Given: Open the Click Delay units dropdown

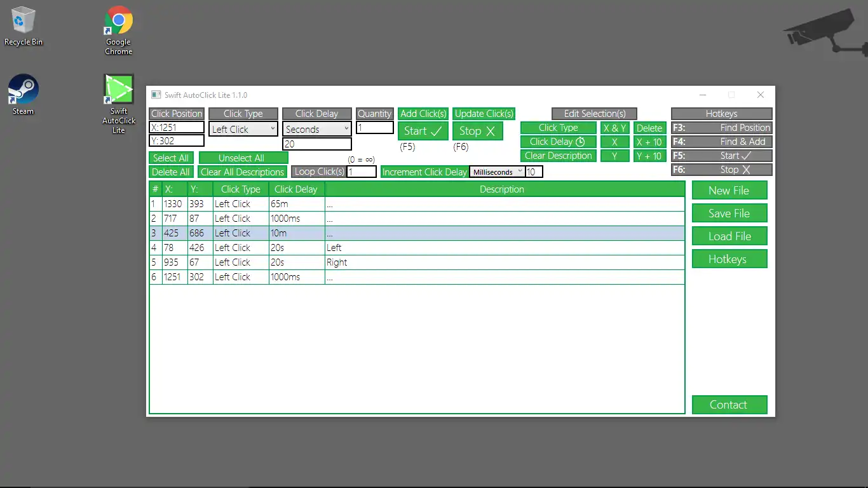Looking at the screenshot, I should [317, 129].
